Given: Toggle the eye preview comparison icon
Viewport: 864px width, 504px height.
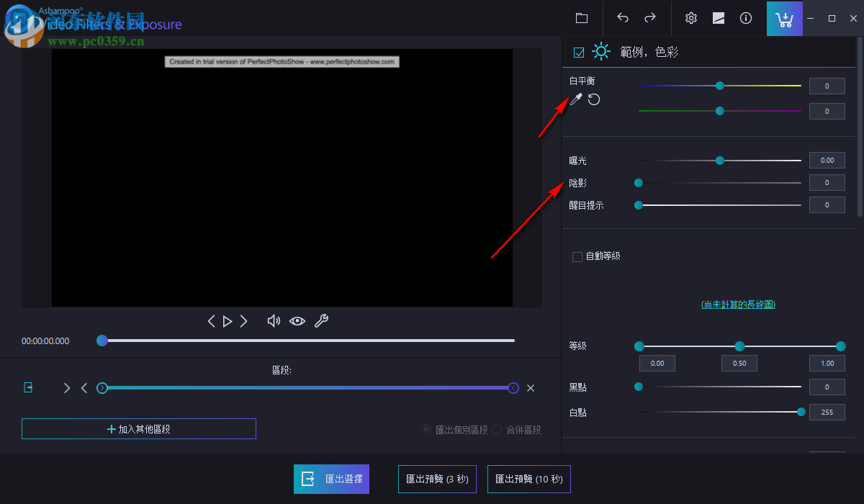Looking at the screenshot, I should pyautogui.click(x=297, y=321).
